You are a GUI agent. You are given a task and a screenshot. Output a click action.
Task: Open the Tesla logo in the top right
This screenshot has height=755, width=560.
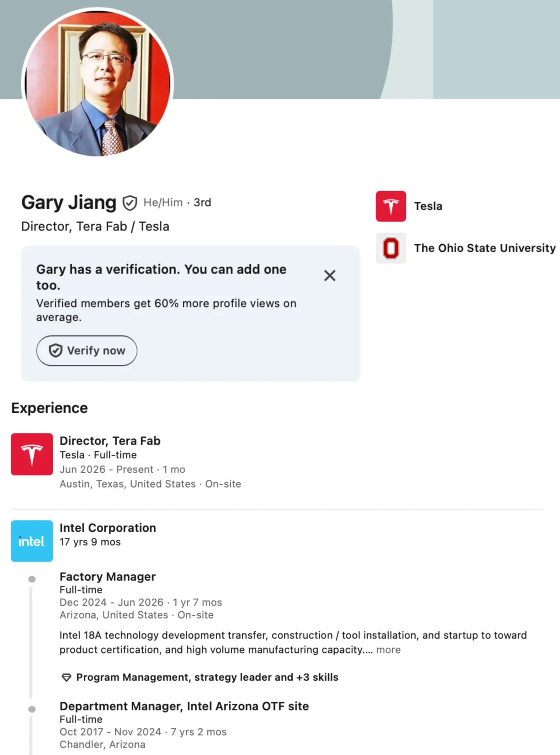[391, 206]
